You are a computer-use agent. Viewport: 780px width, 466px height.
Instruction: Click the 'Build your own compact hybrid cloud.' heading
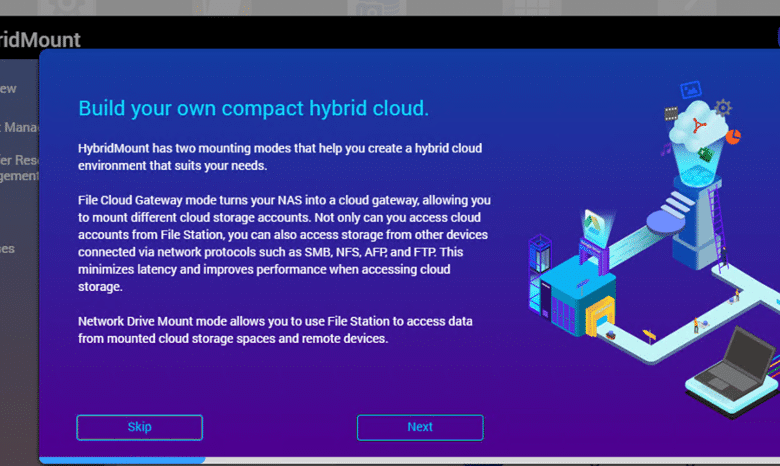click(x=253, y=108)
